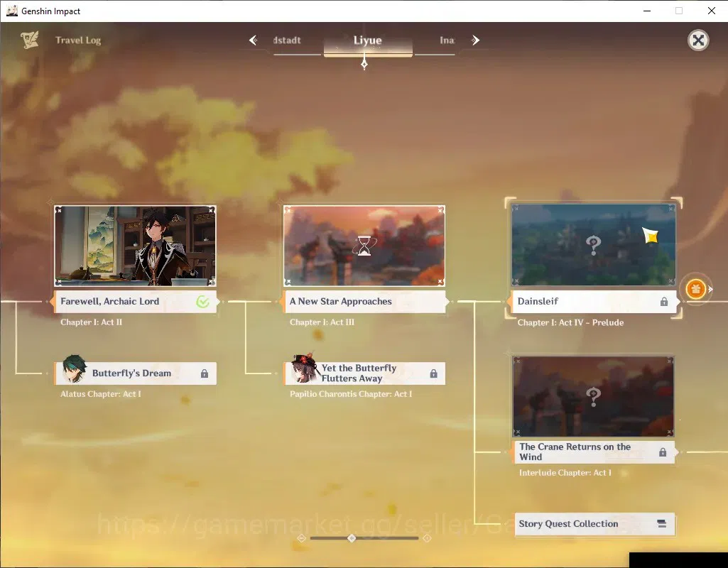Select Butterfly's Dream story quest
Viewport: 728px width, 568px height.
pyautogui.click(x=135, y=373)
